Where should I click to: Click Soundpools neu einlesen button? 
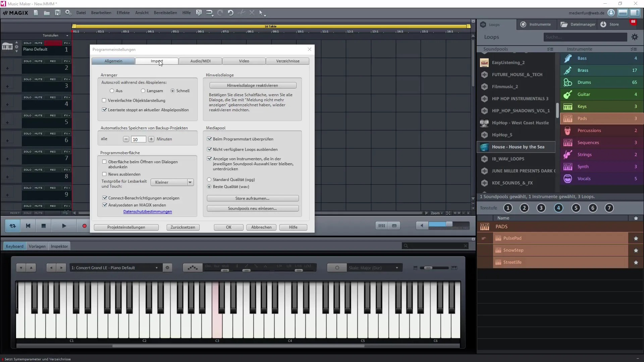pos(253,208)
